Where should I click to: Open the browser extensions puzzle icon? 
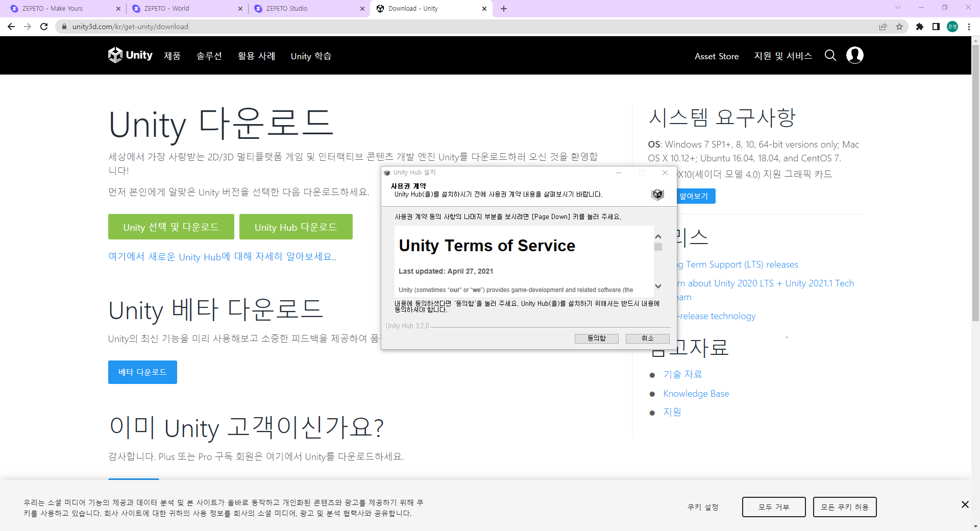[x=920, y=27]
